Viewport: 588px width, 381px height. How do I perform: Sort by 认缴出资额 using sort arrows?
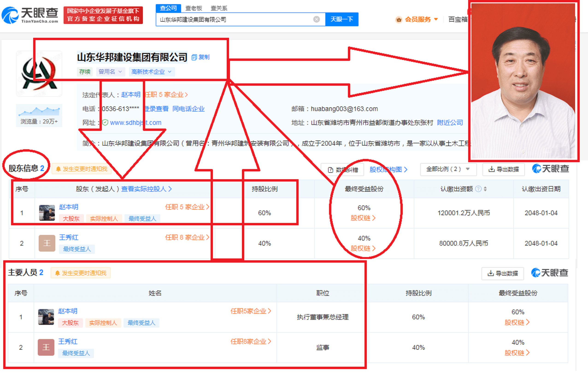tap(485, 189)
